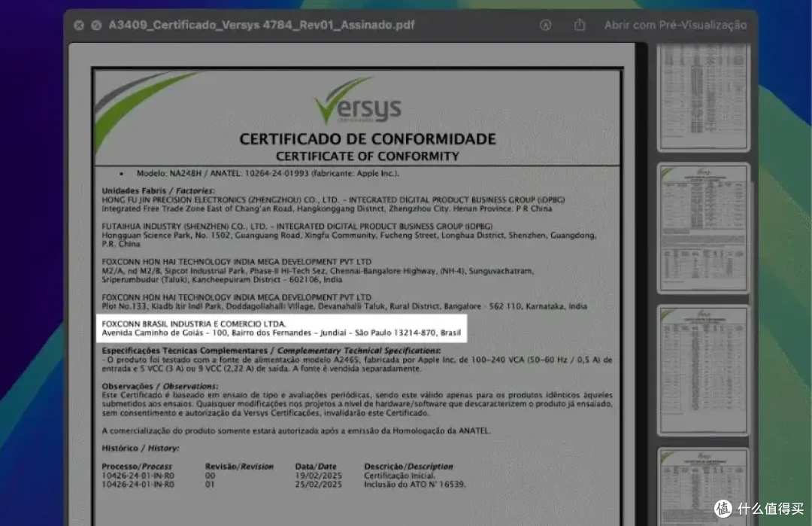Open the fourth page thumbnail in the sidebar

703,487
